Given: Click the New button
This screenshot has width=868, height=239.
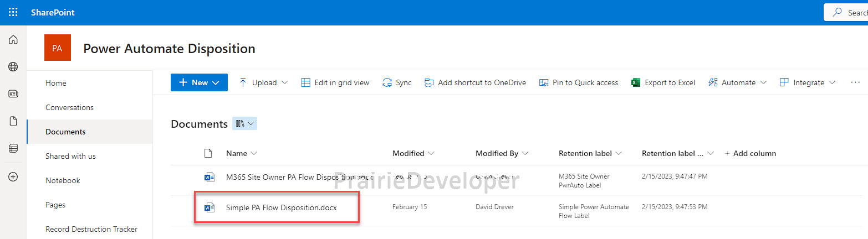Looking at the screenshot, I should coord(199,82).
